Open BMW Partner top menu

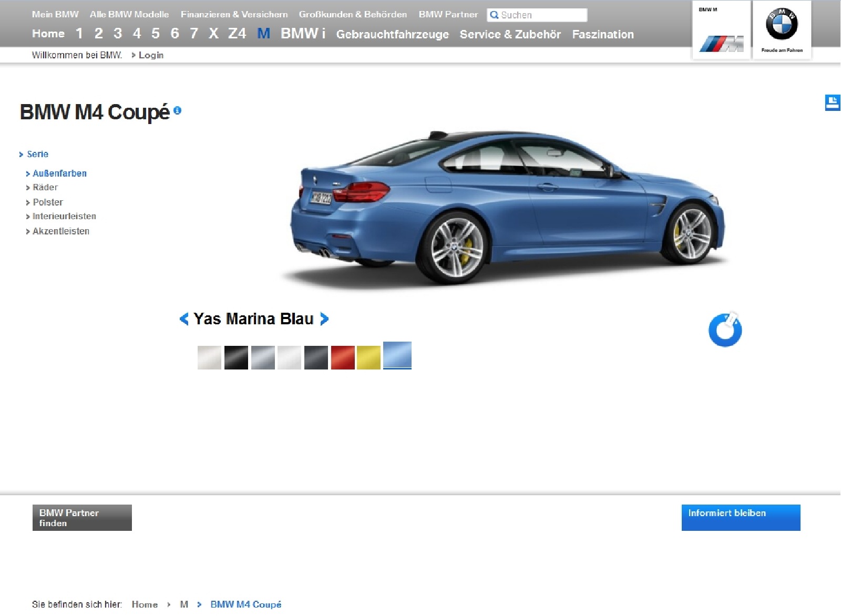pos(448,14)
